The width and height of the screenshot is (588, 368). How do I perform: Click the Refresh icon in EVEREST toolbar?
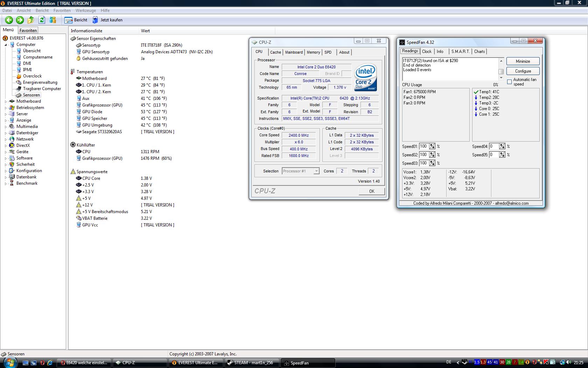[x=42, y=20]
